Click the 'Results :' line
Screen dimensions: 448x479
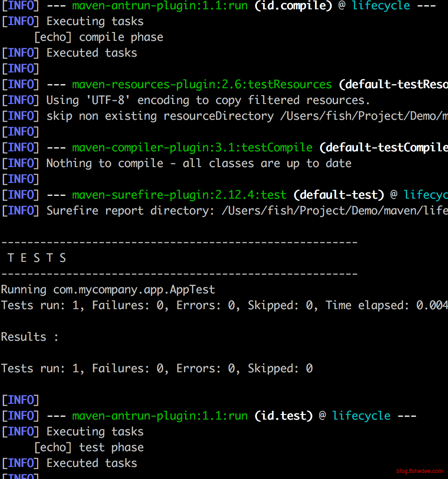pos(30,337)
